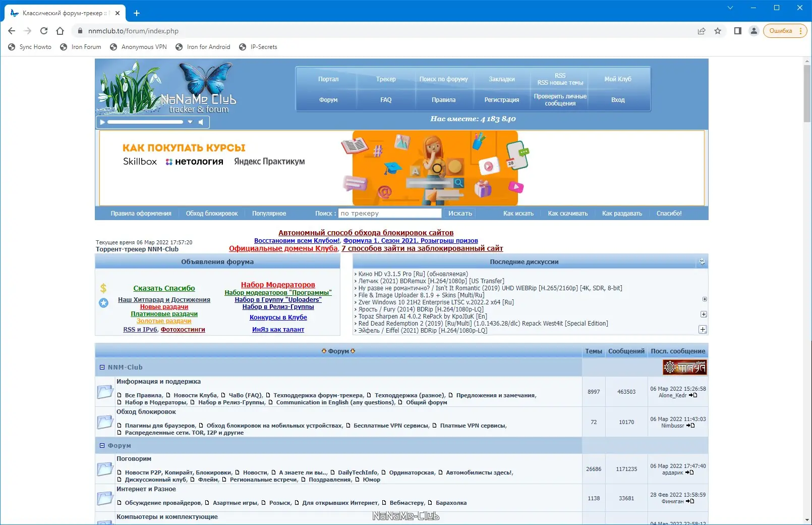Open the IP-Secrets bookmark
The image size is (812, 525).
coord(258,47)
